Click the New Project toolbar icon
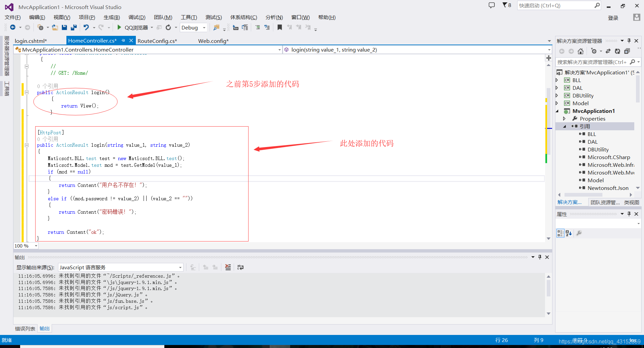The image size is (644, 348). [x=41, y=27]
